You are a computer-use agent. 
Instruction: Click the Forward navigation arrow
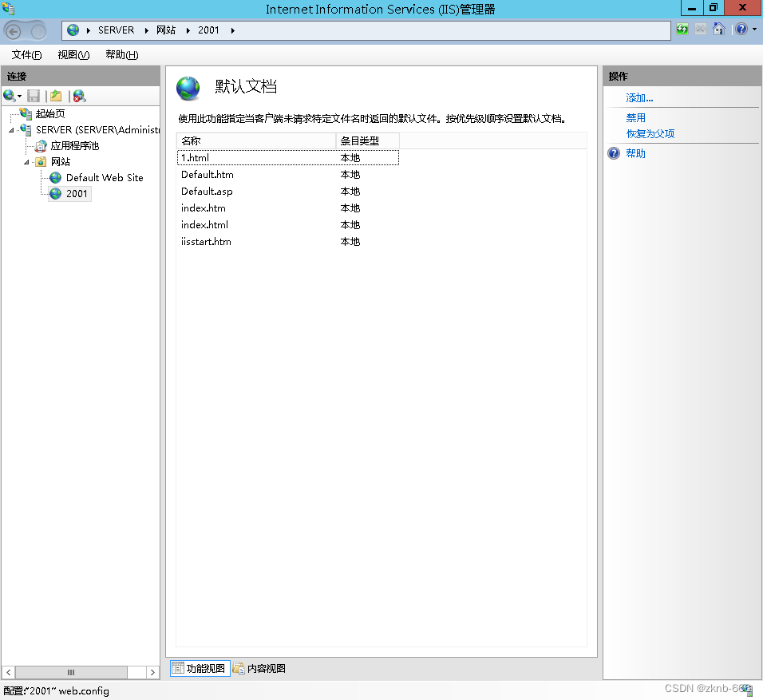(x=38, y=32)
